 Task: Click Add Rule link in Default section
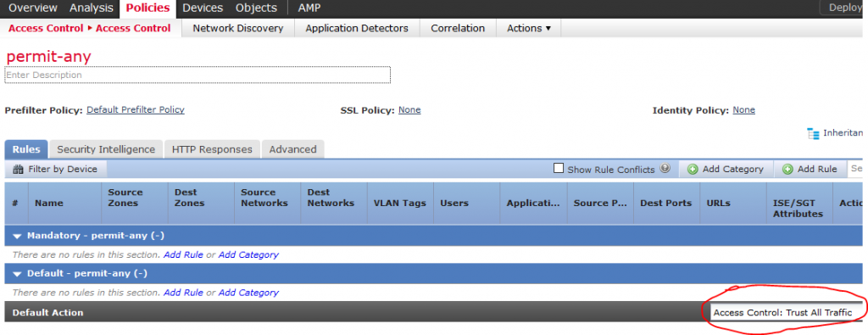pos(183,293)
